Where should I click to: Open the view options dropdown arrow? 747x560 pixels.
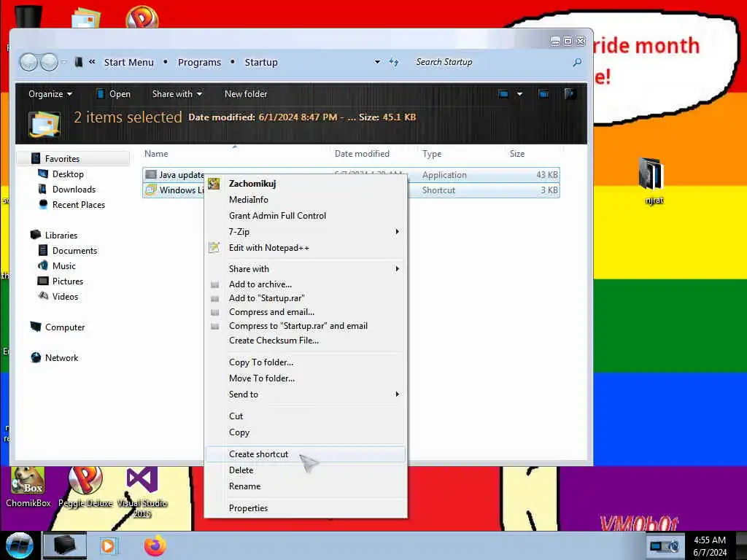coord(519,94)
